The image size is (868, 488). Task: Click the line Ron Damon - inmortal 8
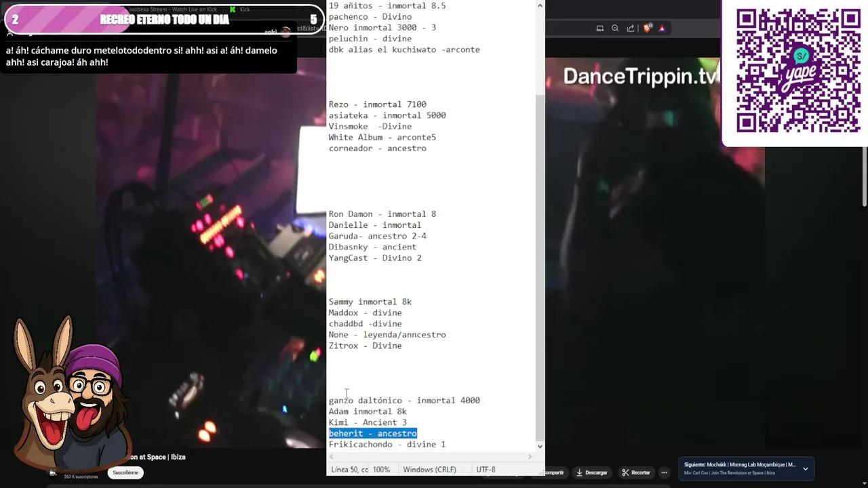(382, 214)
